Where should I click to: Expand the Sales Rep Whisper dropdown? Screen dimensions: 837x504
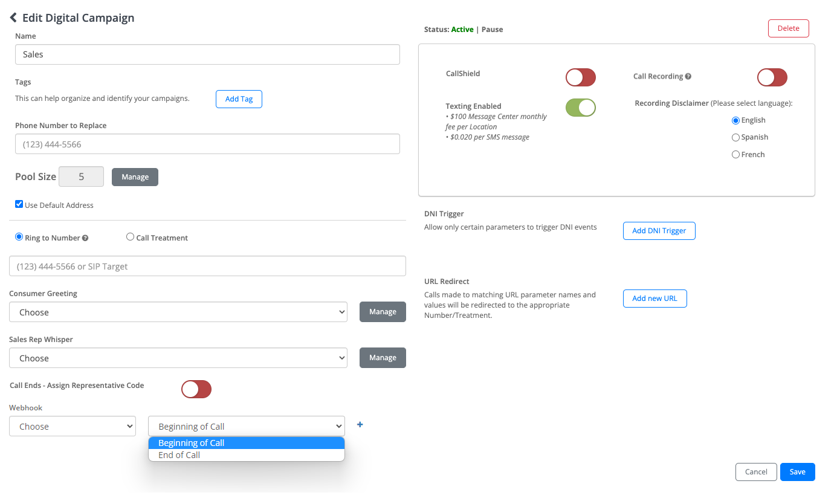[178, 358]
